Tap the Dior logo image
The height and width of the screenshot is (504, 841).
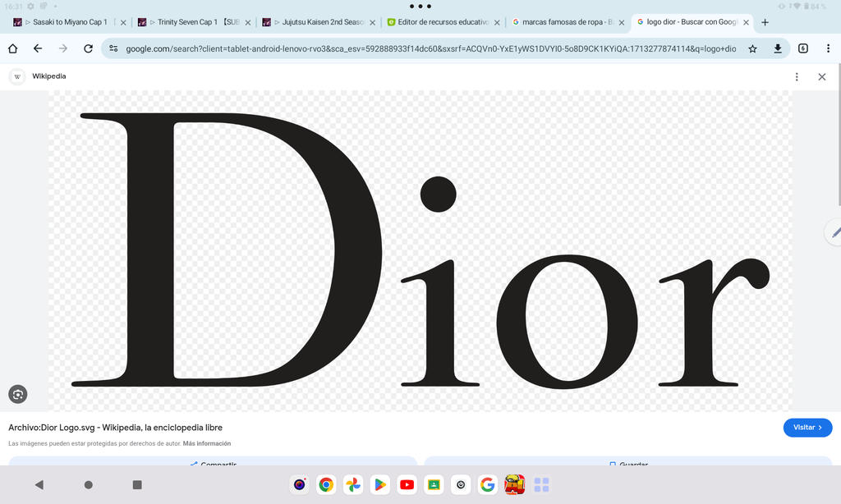point(420,250)
